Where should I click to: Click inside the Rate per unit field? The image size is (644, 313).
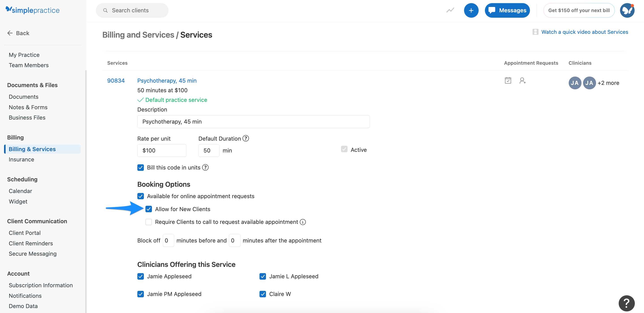[162, 150]
